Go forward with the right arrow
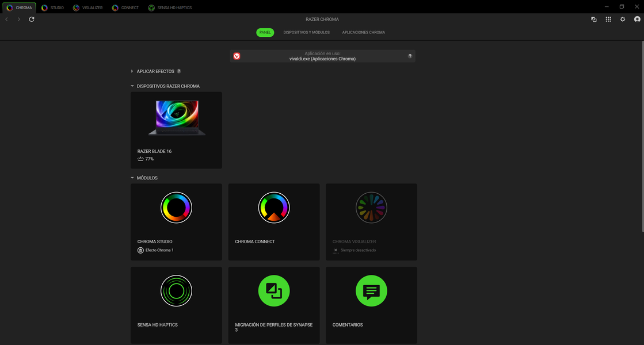The image size is (644, 345). [x=19, y=20]
